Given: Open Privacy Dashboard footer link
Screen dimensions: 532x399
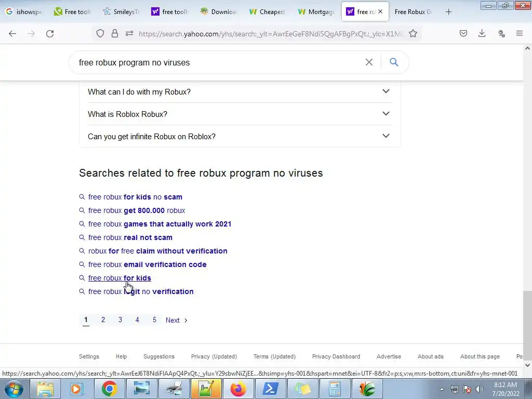Looking at the screenshot, I should tap(336, 356).
